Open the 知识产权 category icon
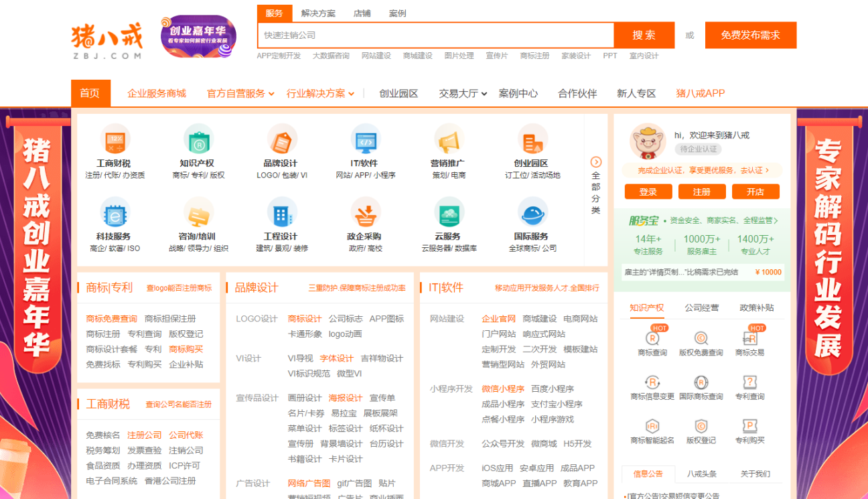 198,140
